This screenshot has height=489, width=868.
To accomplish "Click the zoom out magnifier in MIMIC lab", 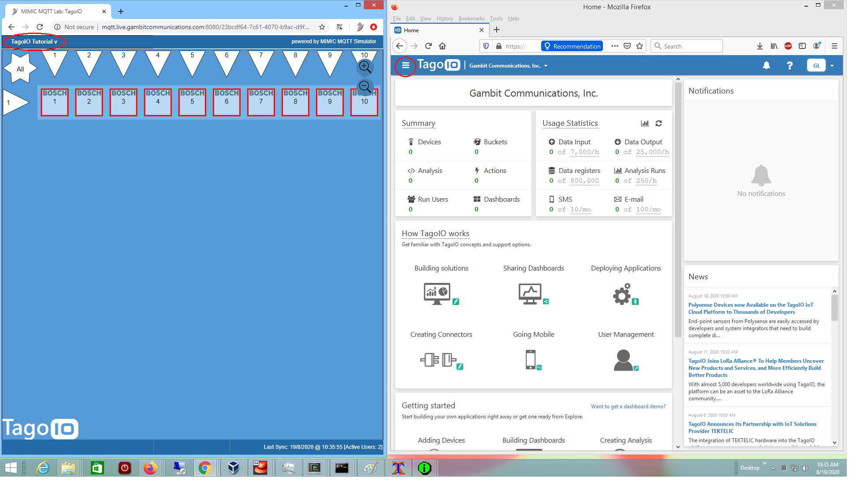I will (x=365, y=87).
